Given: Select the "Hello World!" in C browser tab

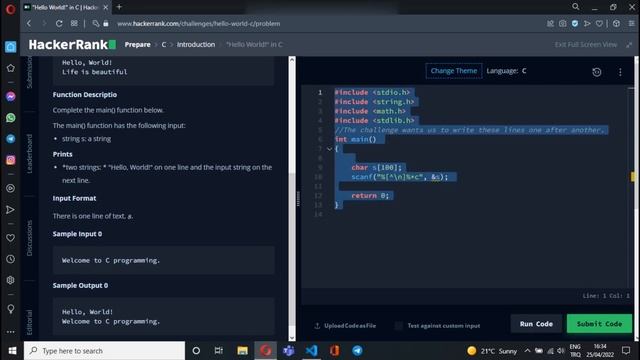Looking at the screenshot, I should pos(65,7).
